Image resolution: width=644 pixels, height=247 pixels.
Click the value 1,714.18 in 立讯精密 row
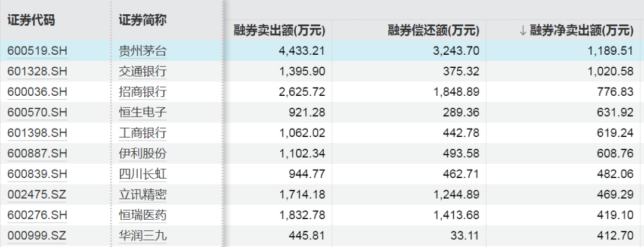click(x=302, y=195)
